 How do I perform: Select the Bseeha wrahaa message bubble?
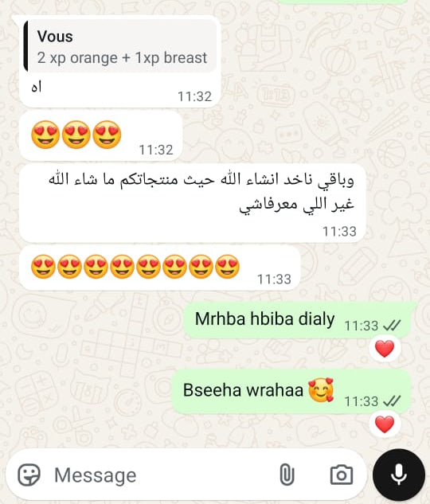pos(291,391)
